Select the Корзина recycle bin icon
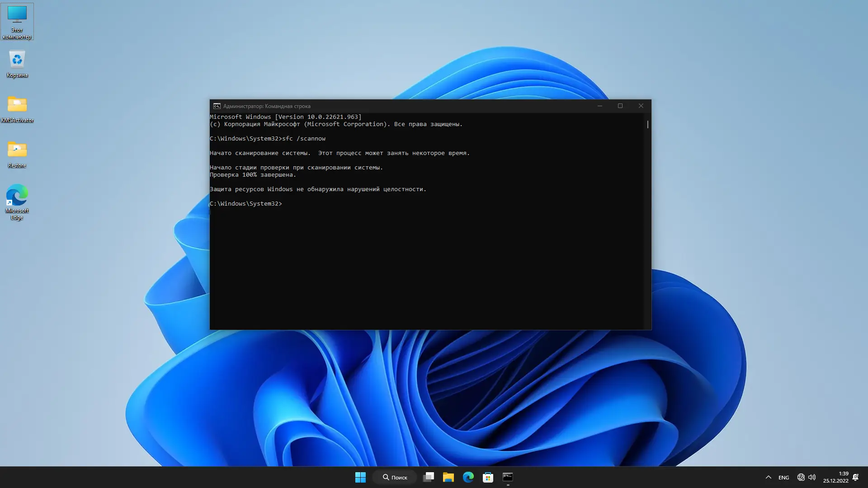 (17, 63)
